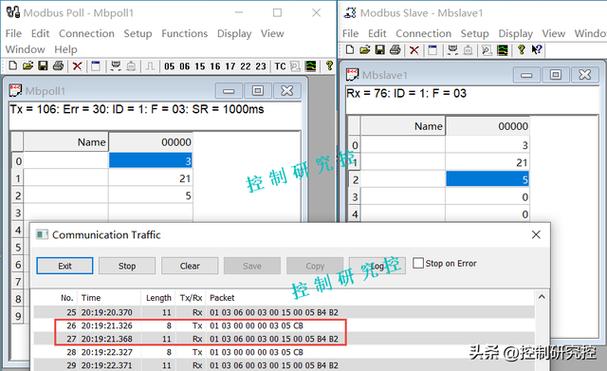The height and width of the screenshot is (371, 607).
Task: Select function 23 in Modbus Poll toolbar
Action: 261,67
